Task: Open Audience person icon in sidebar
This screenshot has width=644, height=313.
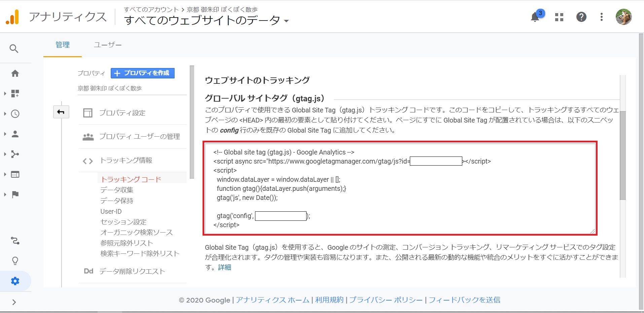Action: 15,134
